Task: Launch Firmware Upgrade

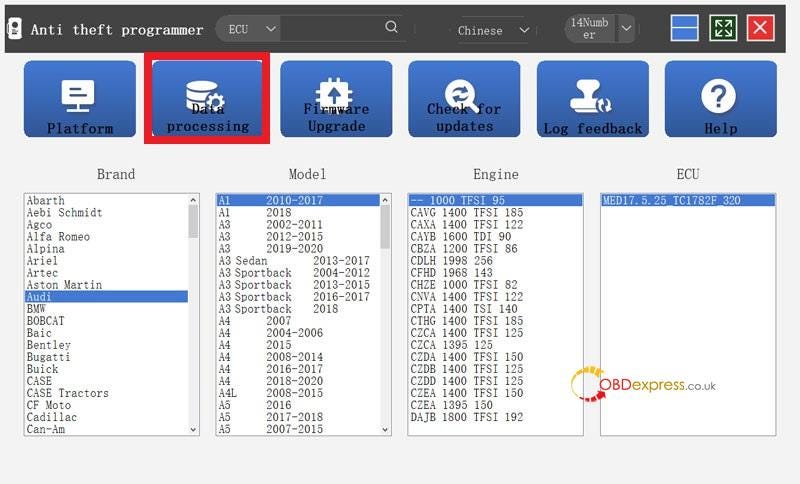Action: coord(336,99)
